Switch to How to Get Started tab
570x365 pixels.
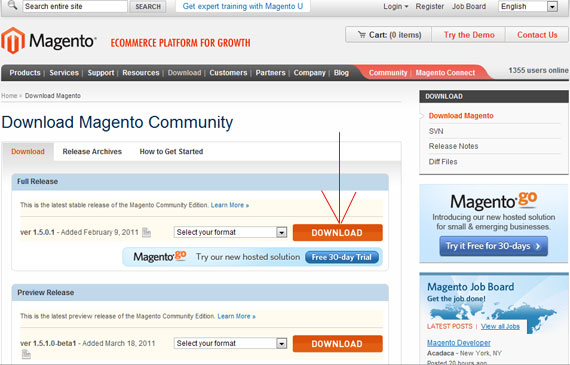[x=171, y=152]
